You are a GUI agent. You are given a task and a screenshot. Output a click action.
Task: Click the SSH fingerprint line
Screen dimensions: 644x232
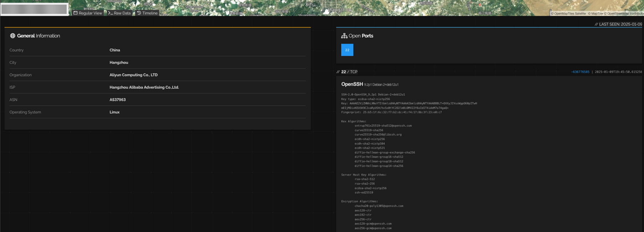(x=391, y=112)
